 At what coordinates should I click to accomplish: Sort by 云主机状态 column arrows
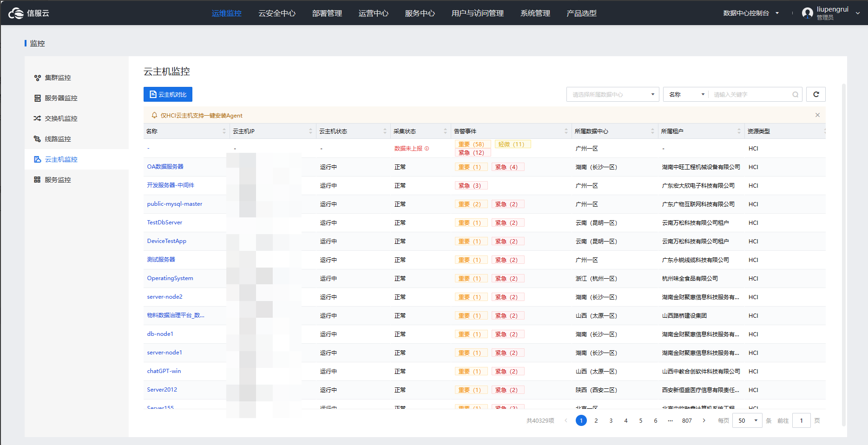(x=385, y=131)
